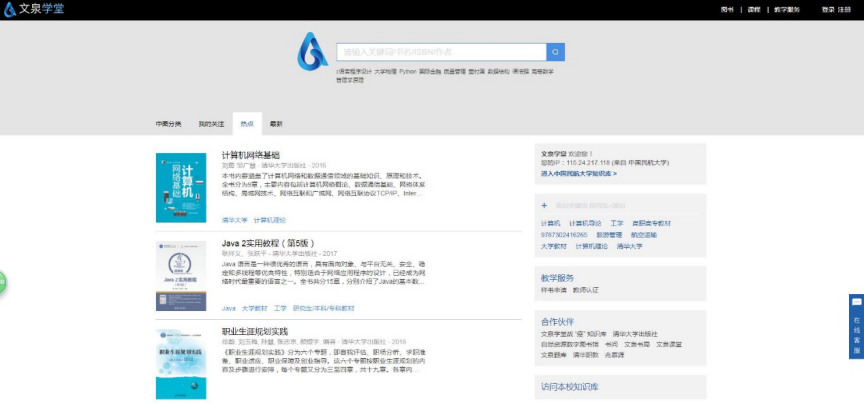
Task: Open the 图书 menu in top bar
Action: 727,9
